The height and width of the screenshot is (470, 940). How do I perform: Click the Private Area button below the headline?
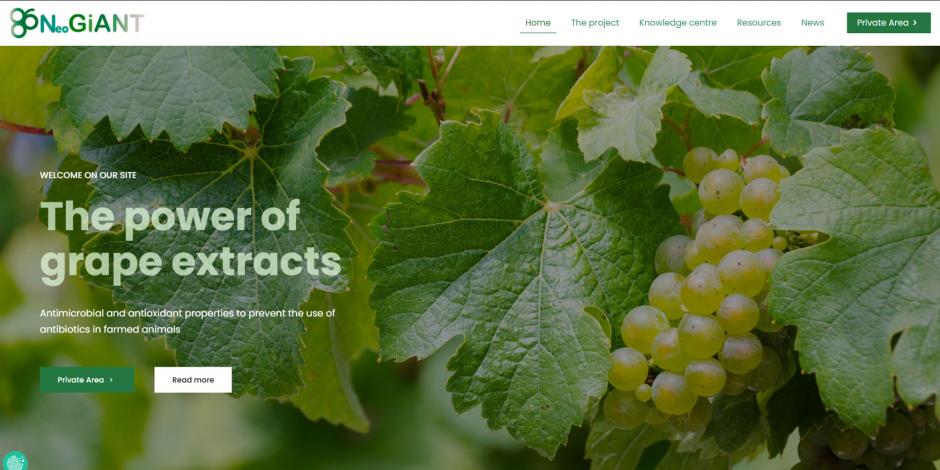point(87,380)
